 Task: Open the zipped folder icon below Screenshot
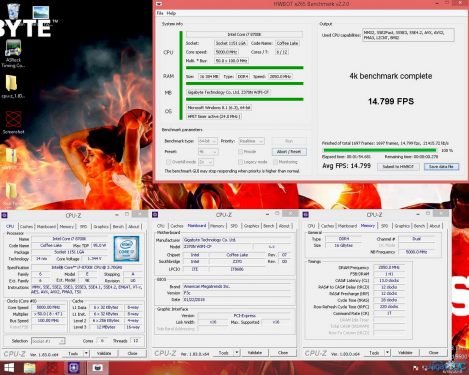11,156
